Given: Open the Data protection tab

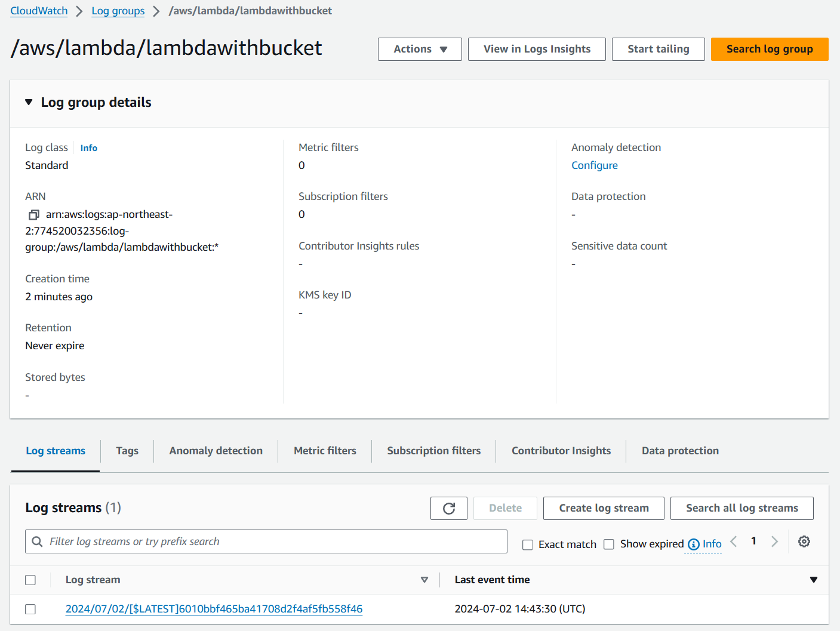Looking at the screenshot, I should point(680,451).
